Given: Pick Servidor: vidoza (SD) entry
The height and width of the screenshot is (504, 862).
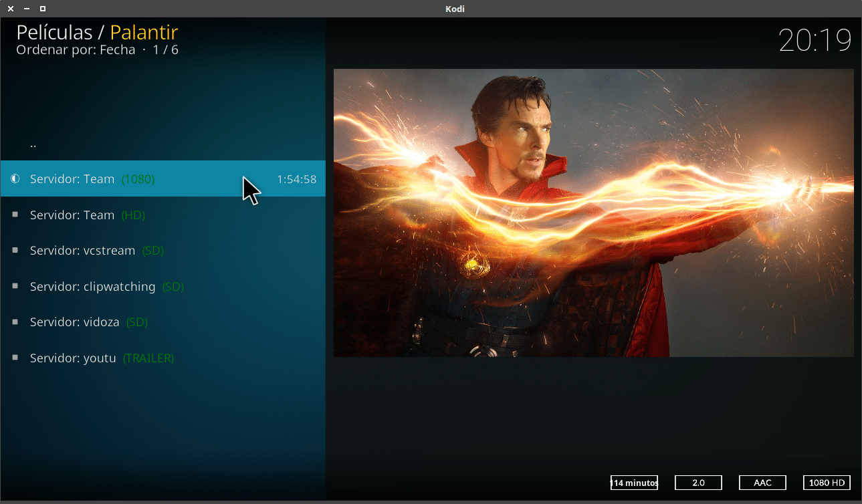Looking at the screenshot, I should [163, 322].
